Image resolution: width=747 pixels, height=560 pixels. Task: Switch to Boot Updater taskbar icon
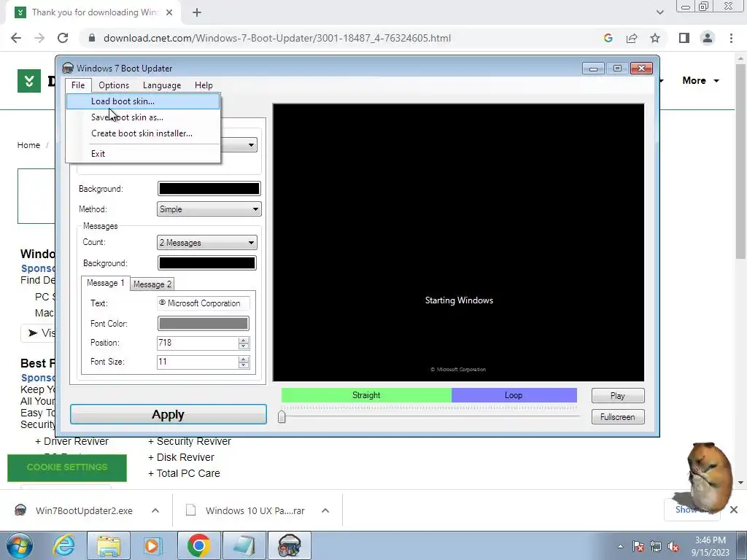click(289, 545)
